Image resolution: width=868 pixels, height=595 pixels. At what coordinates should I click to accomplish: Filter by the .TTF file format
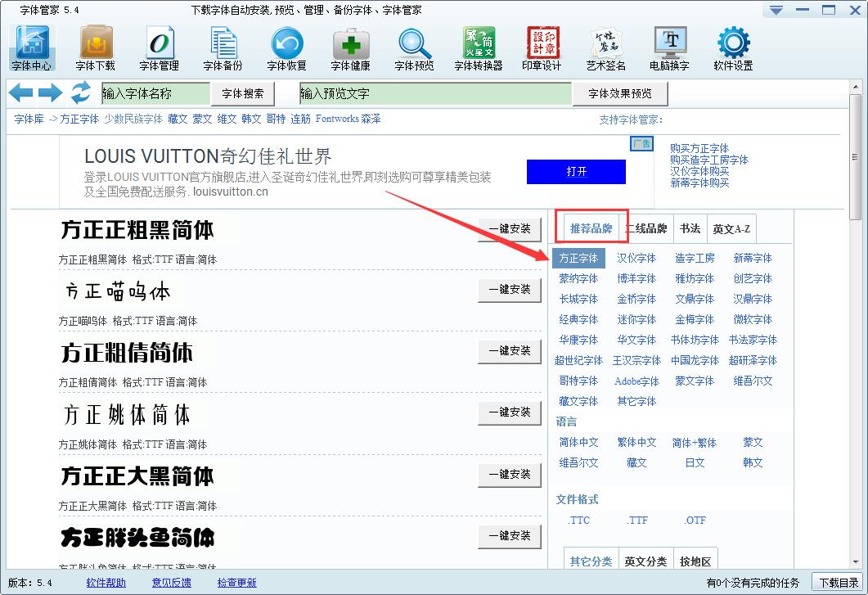click(637, 521)
